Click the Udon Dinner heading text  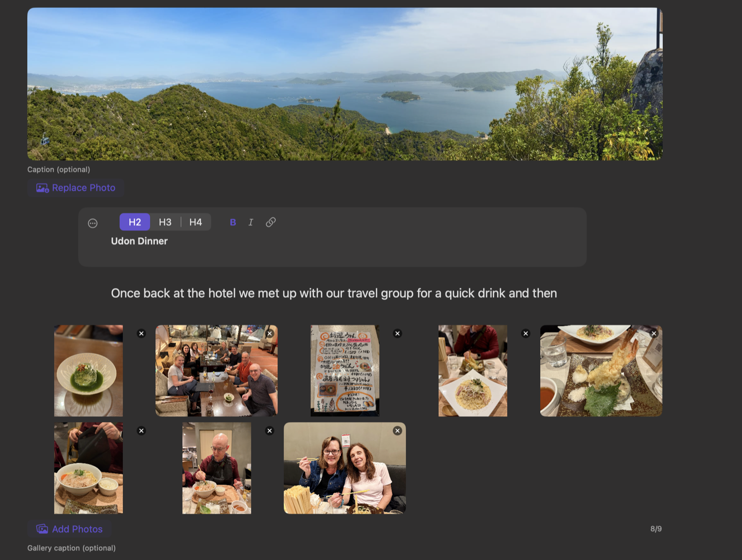click(x=139, y=241)
